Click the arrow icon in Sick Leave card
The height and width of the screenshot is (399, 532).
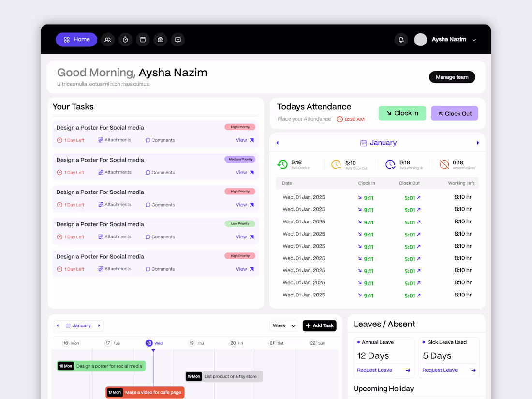(473, 370)
